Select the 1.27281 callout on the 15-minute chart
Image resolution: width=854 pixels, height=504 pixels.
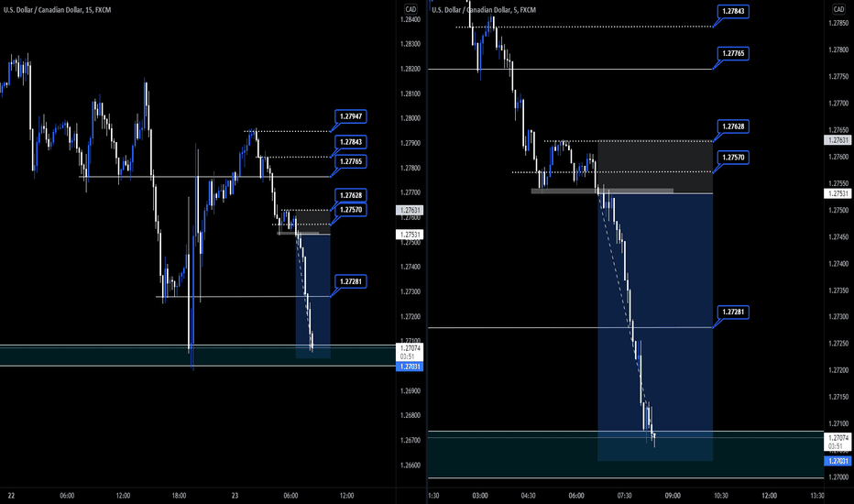click(x=351, y=281)
